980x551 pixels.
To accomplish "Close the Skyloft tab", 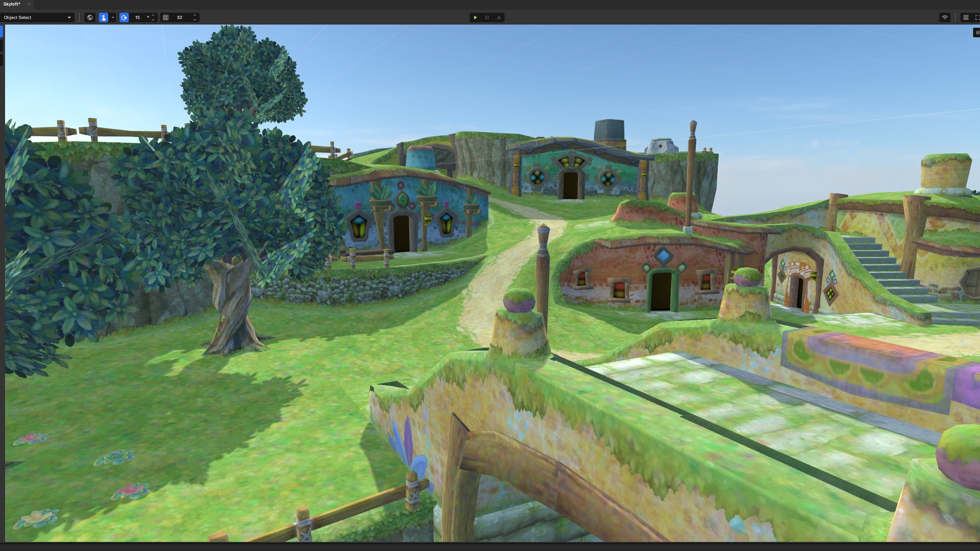I will pyautogui.click(x=29, y=4).
